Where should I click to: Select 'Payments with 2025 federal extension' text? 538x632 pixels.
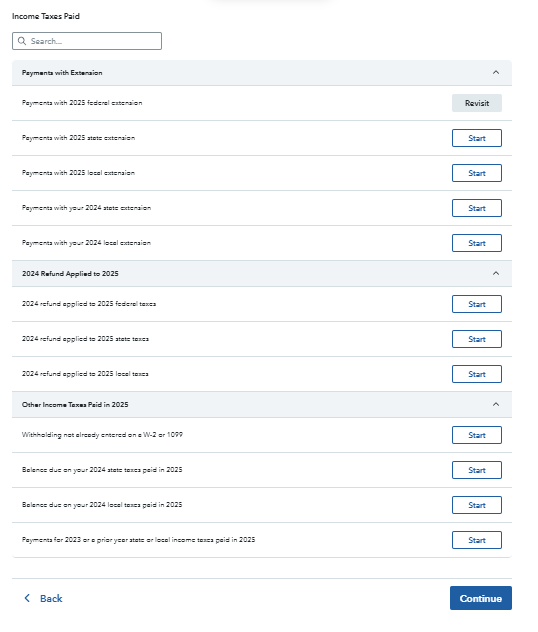pyautogui.click(x=82, y=103)
